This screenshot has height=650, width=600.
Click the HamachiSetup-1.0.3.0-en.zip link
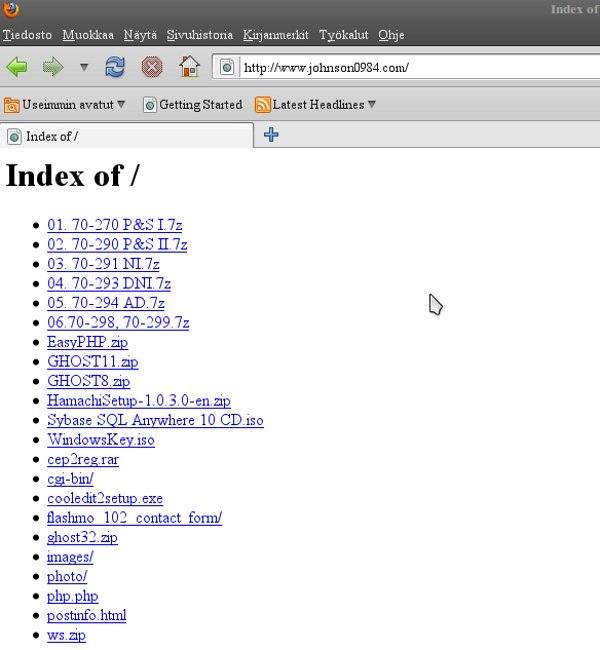click(x=138, y=400)
